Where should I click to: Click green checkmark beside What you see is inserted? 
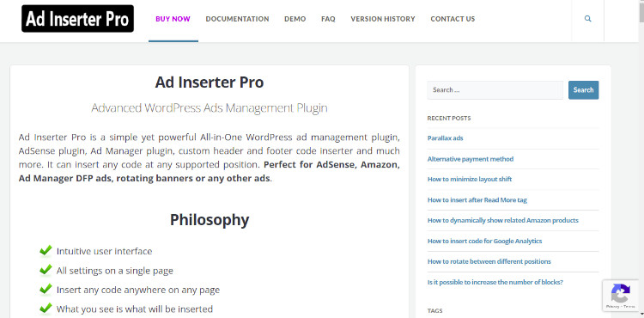pyautogui.click(x=46, y=308)
